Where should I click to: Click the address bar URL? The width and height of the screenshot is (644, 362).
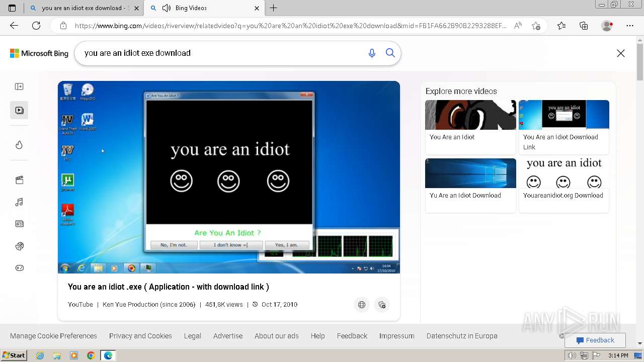(291, 26)
